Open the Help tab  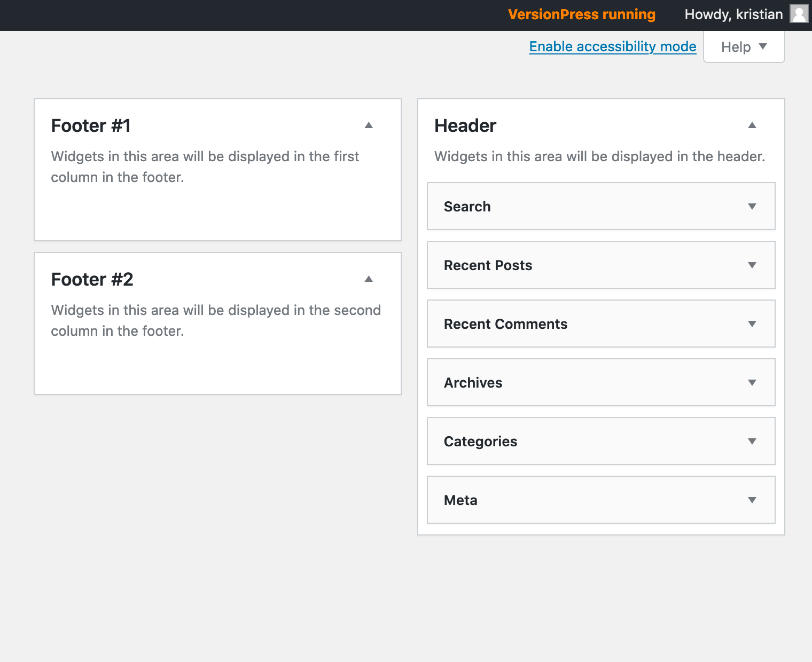(744, 47)
